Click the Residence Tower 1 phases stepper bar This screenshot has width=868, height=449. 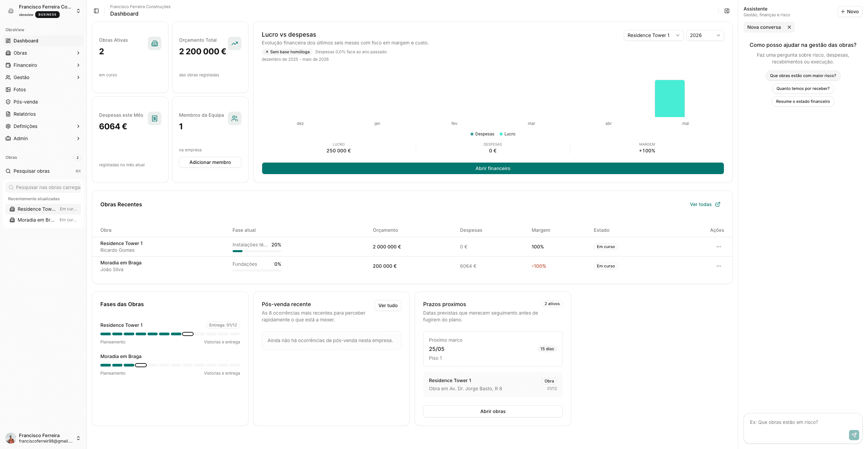click(170, 334)
